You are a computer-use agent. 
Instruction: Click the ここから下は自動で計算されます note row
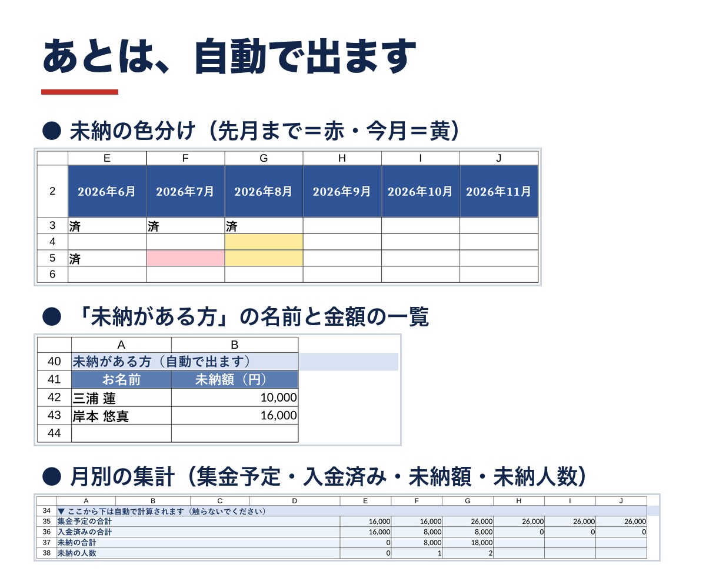pos(352,511)
